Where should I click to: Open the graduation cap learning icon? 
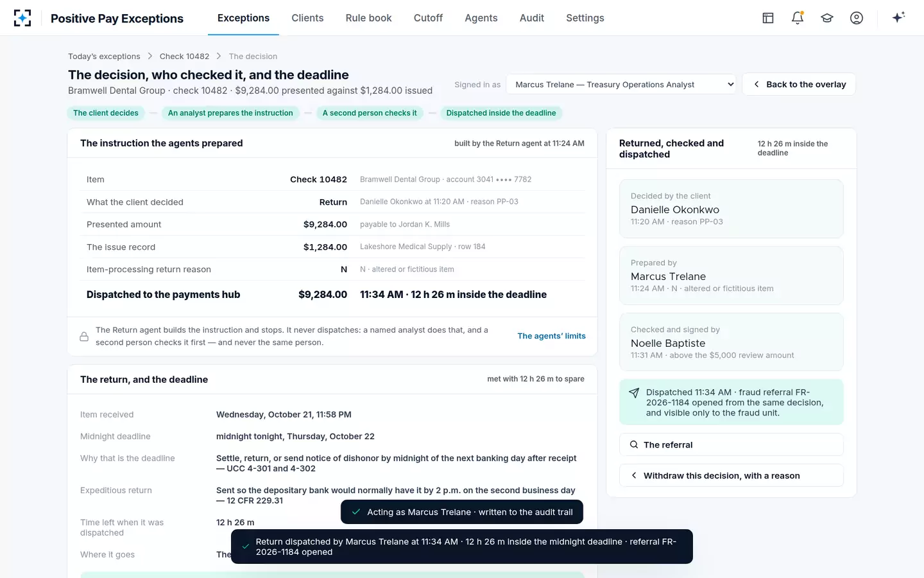[x=827, y=18]
